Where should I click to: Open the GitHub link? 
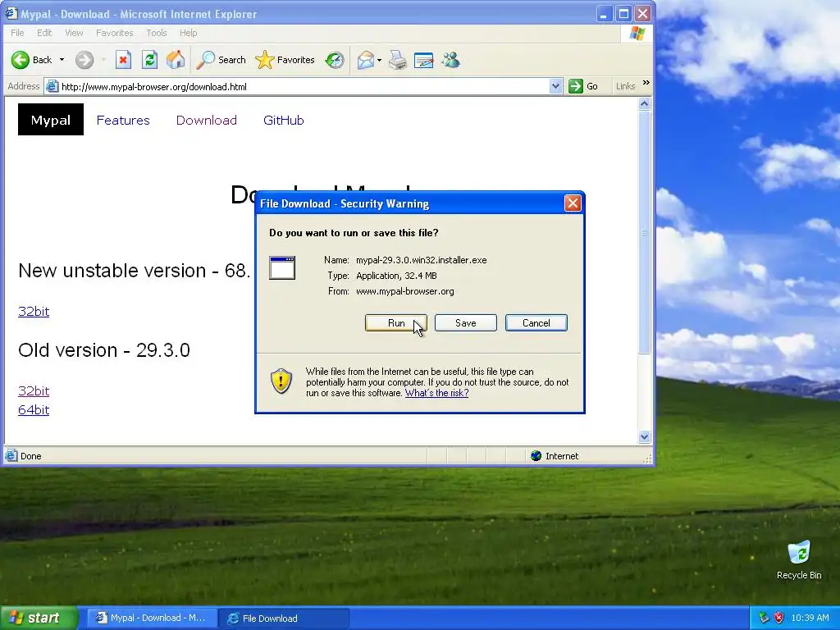click(x=283, y=120)
